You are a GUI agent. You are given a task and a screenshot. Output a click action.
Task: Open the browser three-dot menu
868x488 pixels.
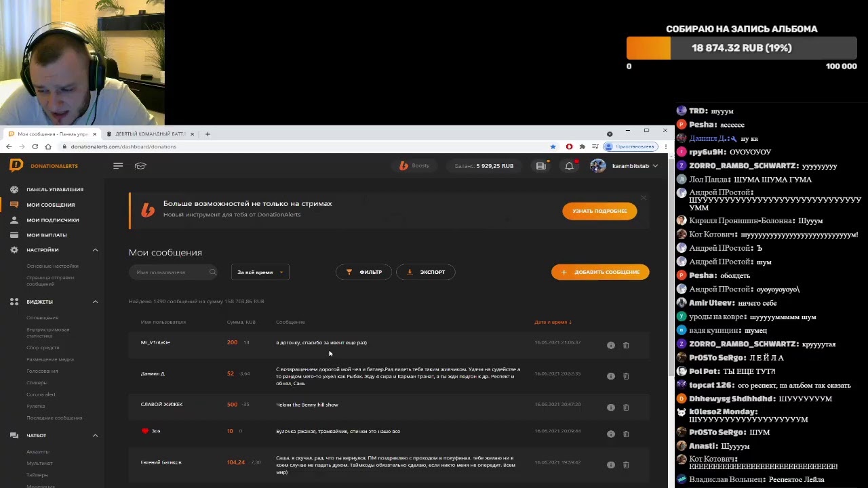point(665,146)
